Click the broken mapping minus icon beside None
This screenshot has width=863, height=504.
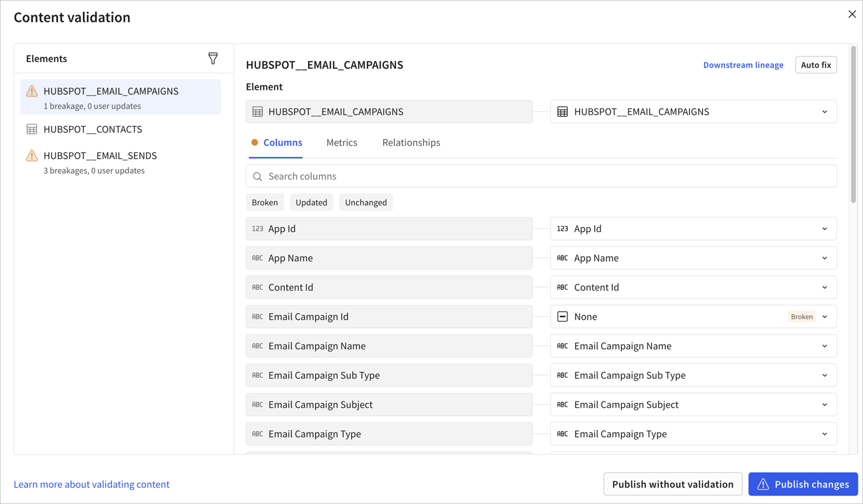coord(563,316)
